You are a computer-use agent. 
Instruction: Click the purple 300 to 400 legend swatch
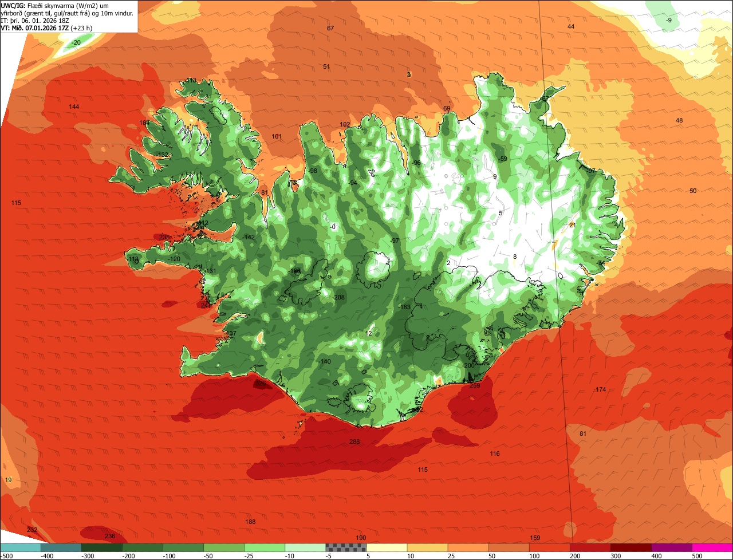672,547
